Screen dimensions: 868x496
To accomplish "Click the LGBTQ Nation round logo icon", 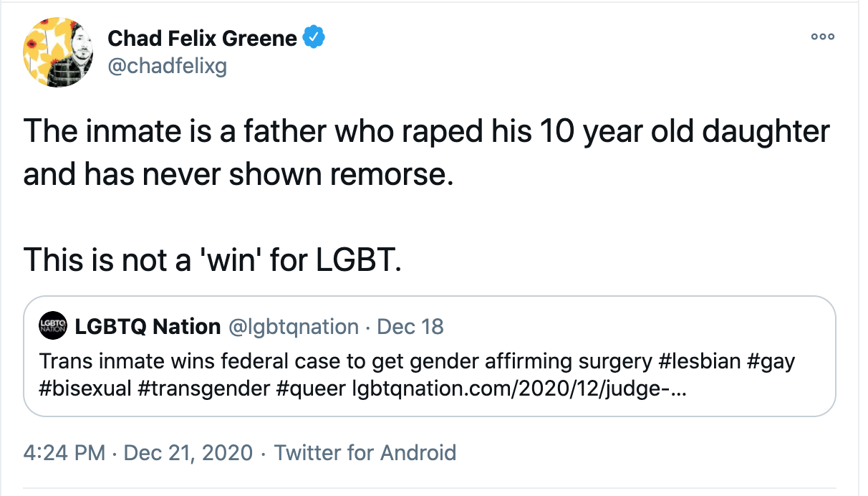I will click(54, 327).
